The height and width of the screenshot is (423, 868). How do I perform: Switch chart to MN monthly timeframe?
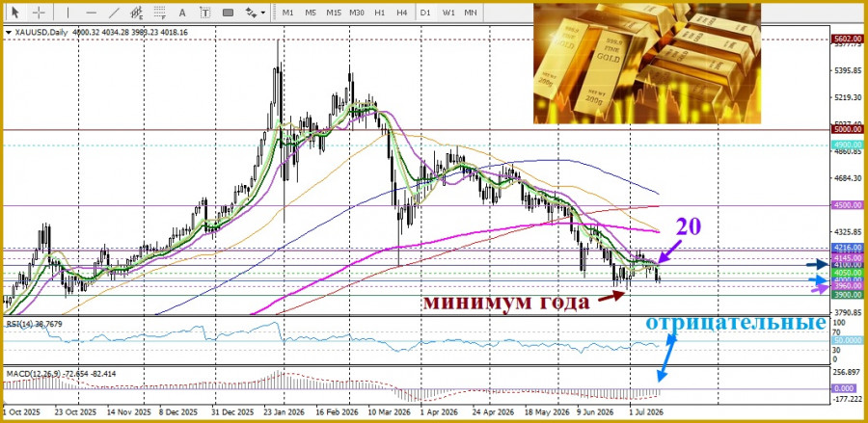point(471,13)
